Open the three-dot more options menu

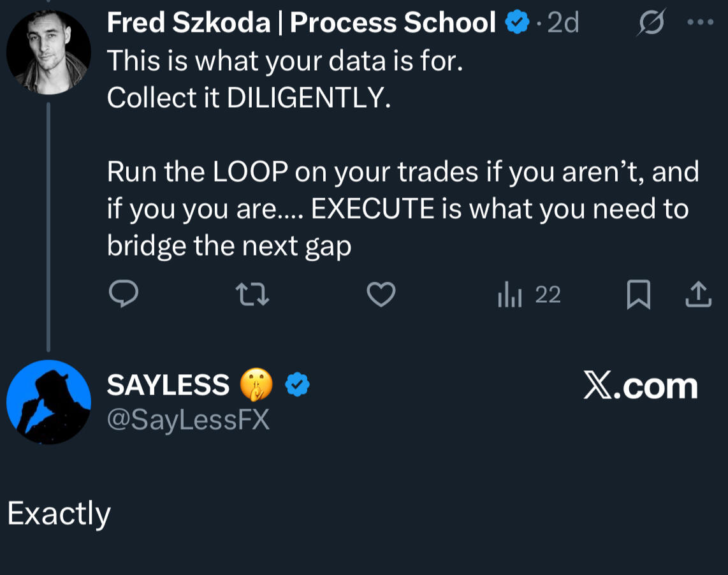[x=701, y=23]
